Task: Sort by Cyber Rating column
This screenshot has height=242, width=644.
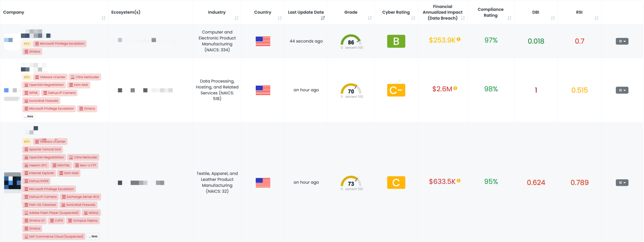Action: 413,18
